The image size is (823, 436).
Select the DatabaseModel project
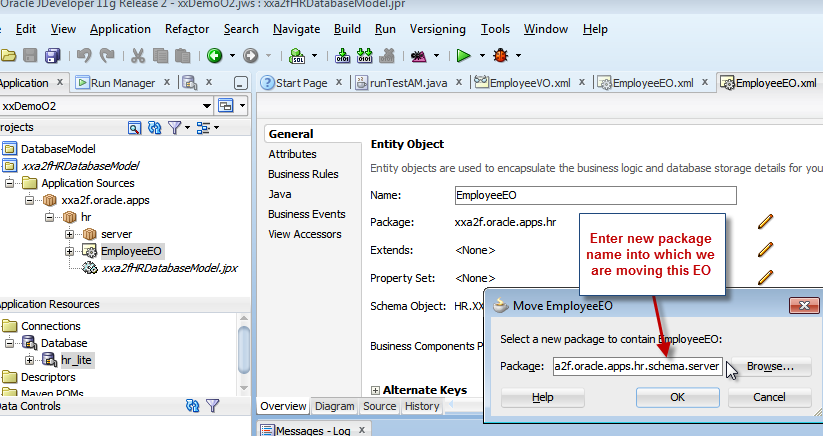pos(58,149)
